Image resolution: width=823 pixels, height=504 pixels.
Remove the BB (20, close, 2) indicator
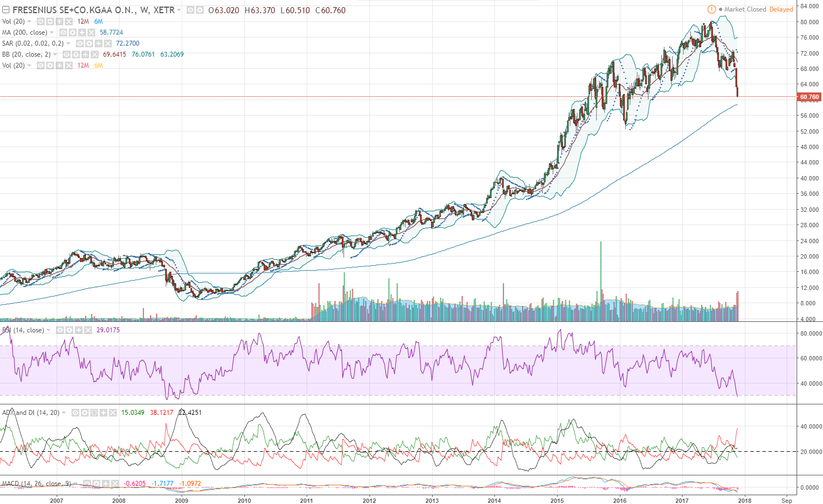[x=95, y=54]
